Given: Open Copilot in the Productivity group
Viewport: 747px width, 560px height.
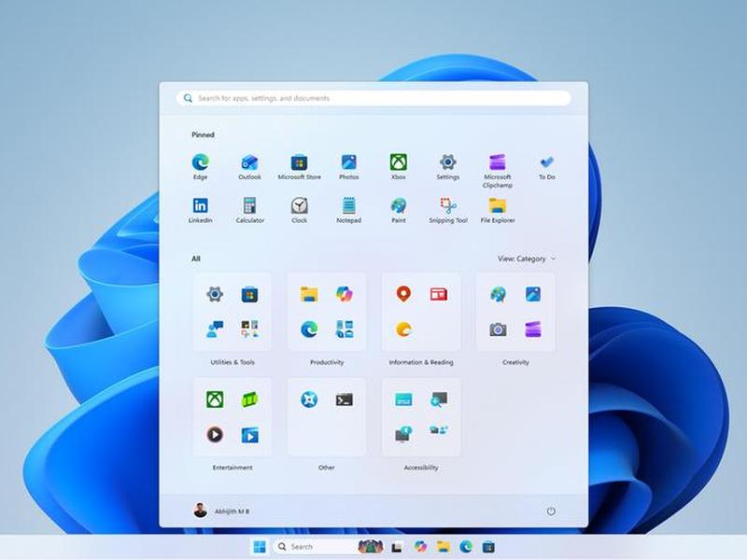Looking at the screenshot, I should (x=344, y=294).
